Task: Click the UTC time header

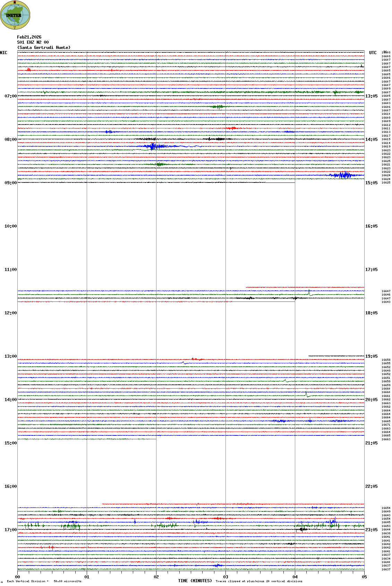Action: (x=373, y=53)
